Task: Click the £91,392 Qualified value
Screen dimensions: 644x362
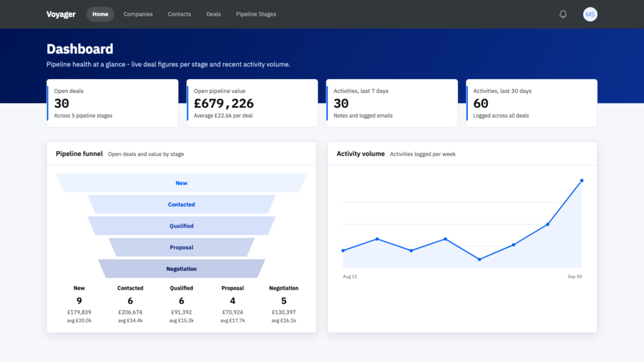Action: click(182, 312)
